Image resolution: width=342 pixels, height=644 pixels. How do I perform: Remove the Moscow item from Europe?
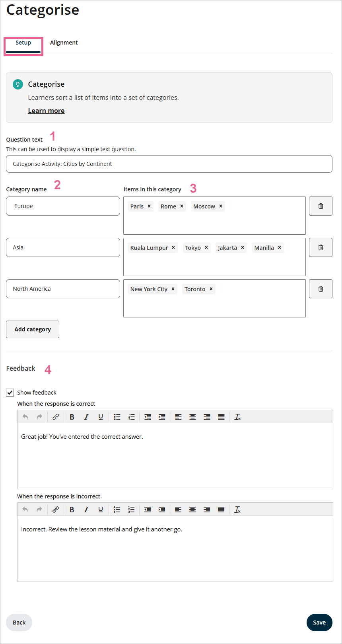point(221,206)
